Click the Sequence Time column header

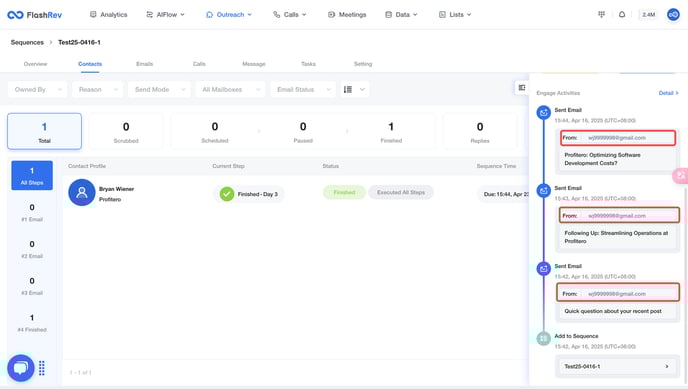point(496,166)
